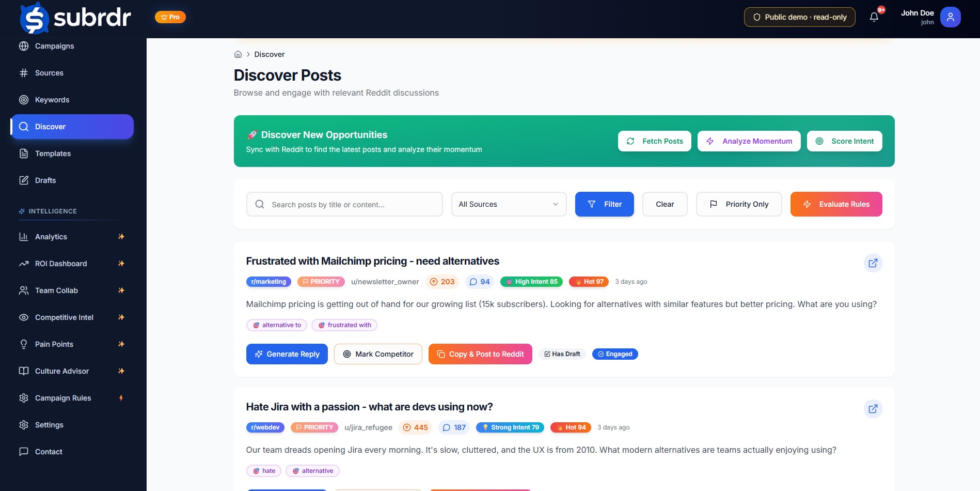Toggle Has Draft on the Mailchimp post
The image size is (980, 491).
(x=562, y=354)
